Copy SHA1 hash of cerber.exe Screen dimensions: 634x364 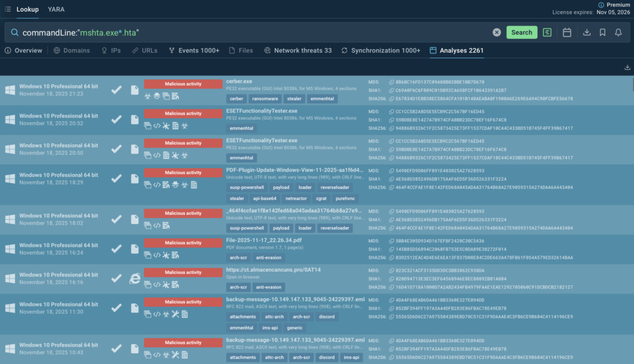[391, 90]
